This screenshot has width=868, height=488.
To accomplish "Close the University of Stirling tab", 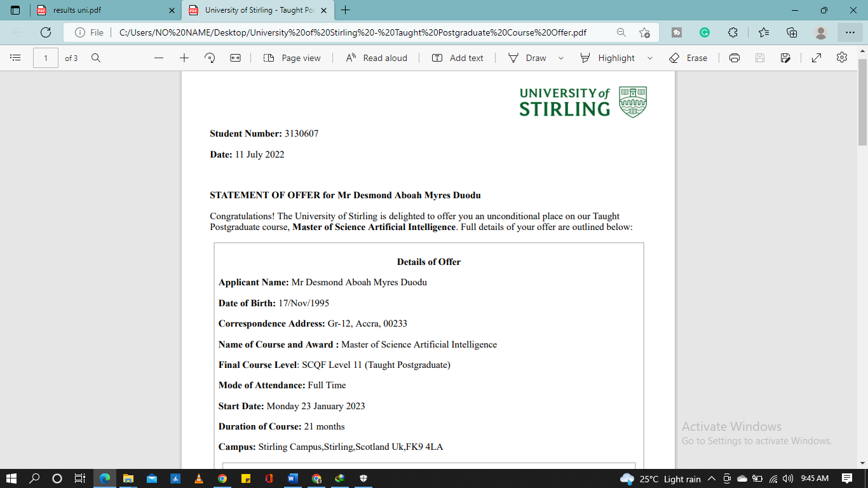I will coord(324,10).
